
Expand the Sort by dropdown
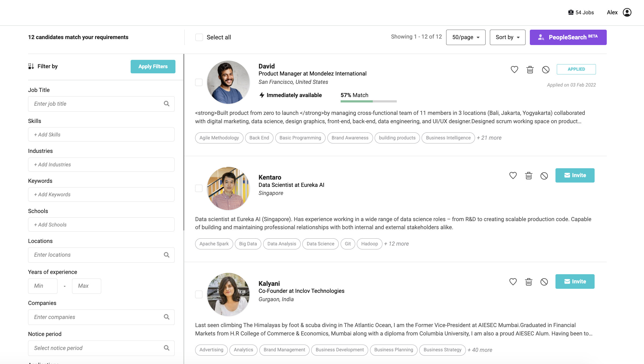click(x=507, y=37)
